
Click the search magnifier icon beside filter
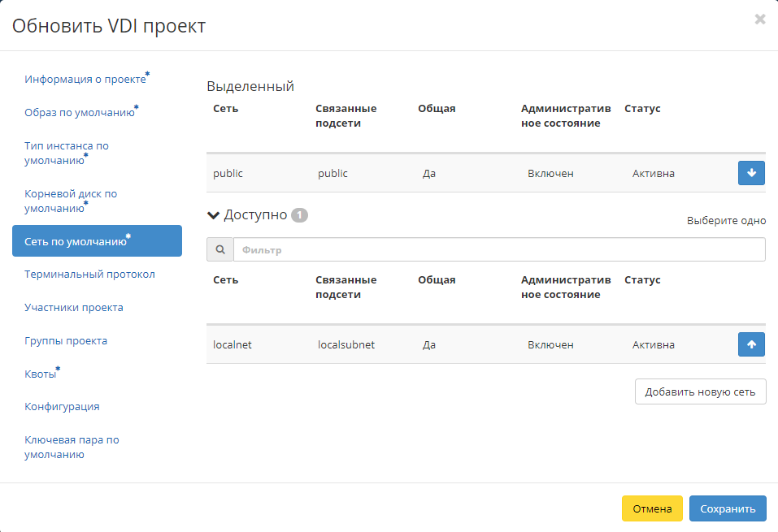[219, 250]
